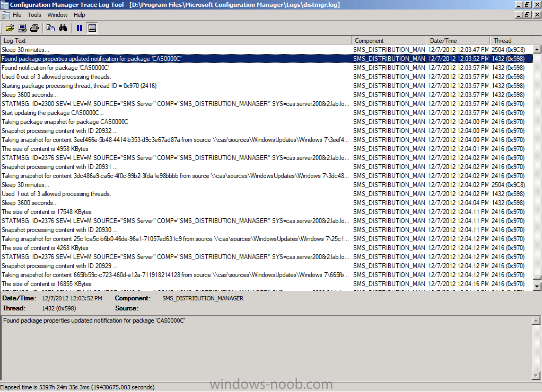Select row 'Snapshot processing content with ID 20929'
The height and width of the screenshot is (392, 542).
267,266
